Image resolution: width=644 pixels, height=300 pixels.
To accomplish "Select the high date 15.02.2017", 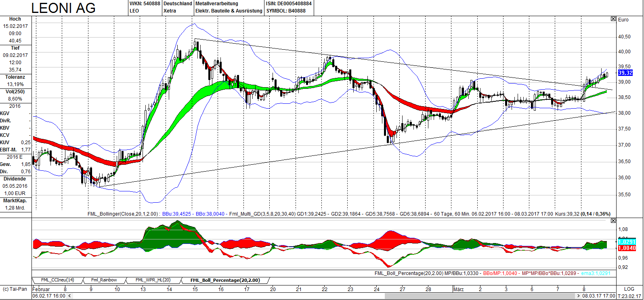I will (x=15, y=26).
